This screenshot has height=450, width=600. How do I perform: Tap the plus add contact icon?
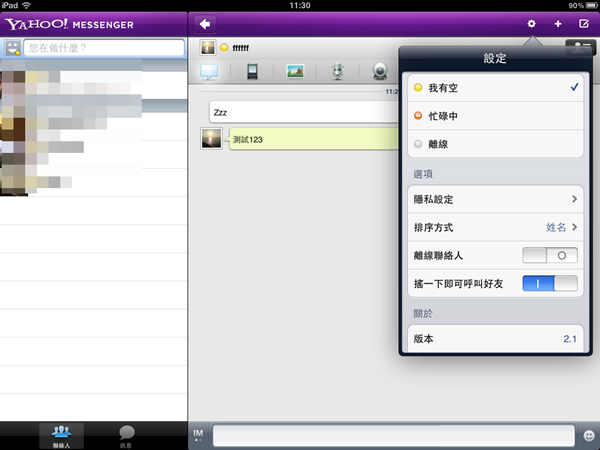point(558,24)
